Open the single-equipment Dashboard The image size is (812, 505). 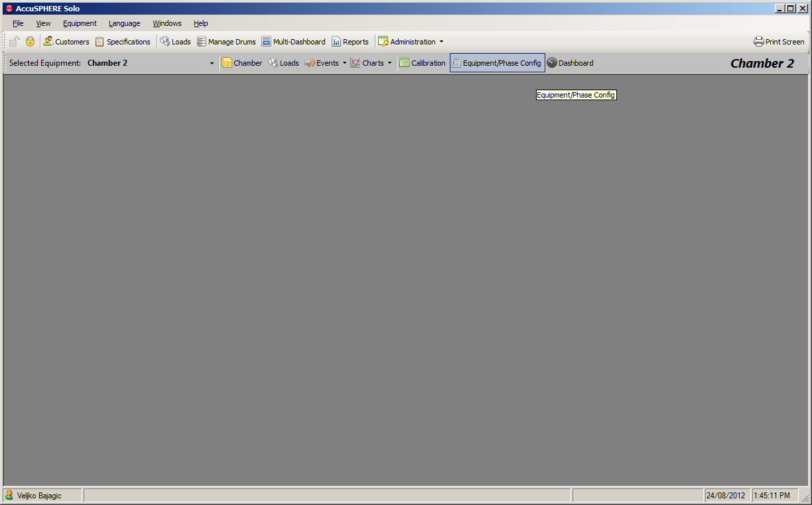[570, 63]
